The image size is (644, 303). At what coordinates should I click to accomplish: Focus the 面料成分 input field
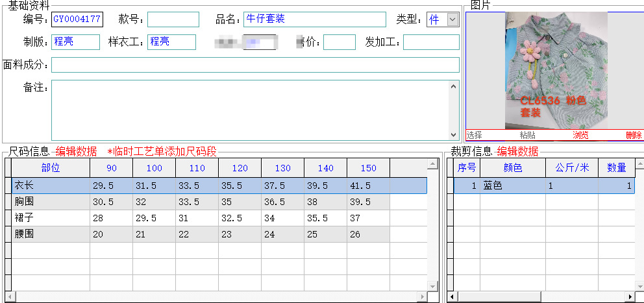[x=255, y=65]
